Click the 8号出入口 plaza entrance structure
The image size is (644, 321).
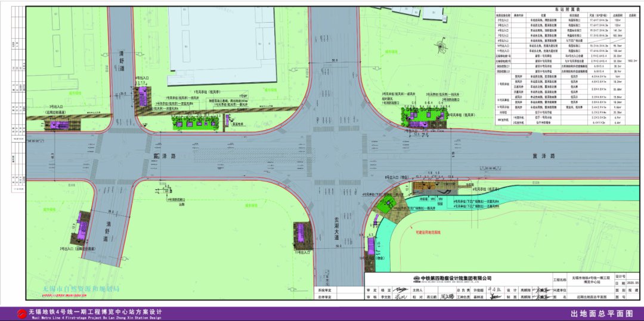click(x=424, y=189)
